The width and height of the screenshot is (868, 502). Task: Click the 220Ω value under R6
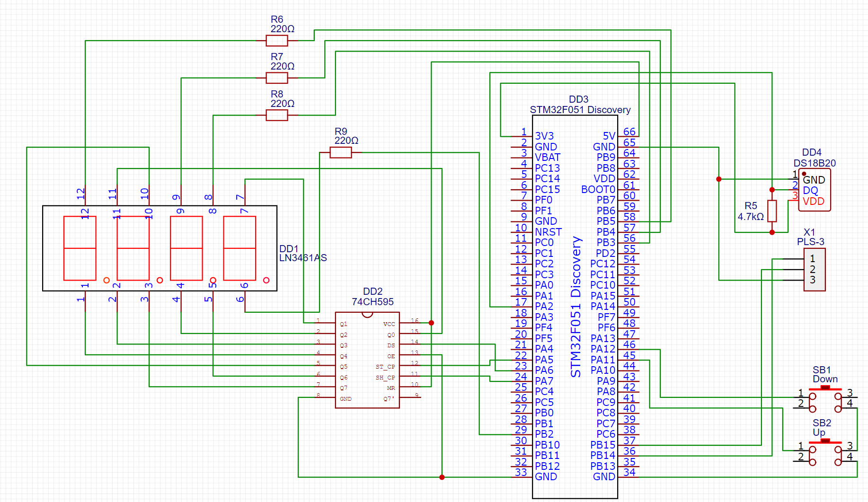click(x=283, y=29)
